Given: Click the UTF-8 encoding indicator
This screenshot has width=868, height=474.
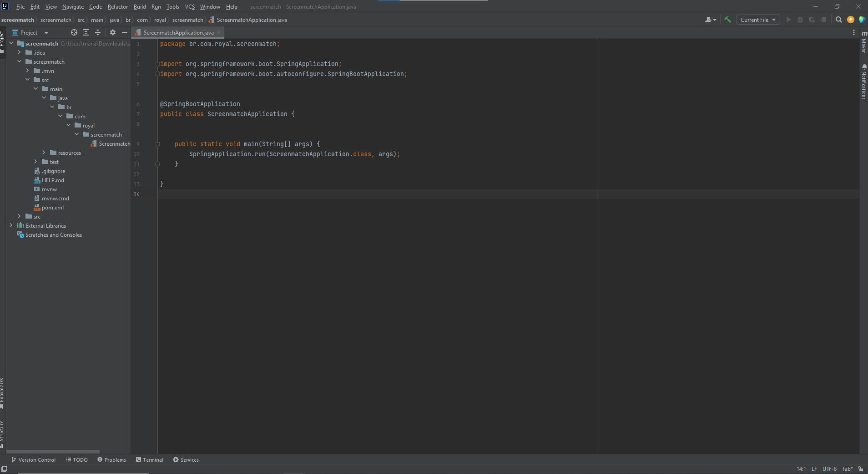Looking at the screenshot, I should point(829,469).
